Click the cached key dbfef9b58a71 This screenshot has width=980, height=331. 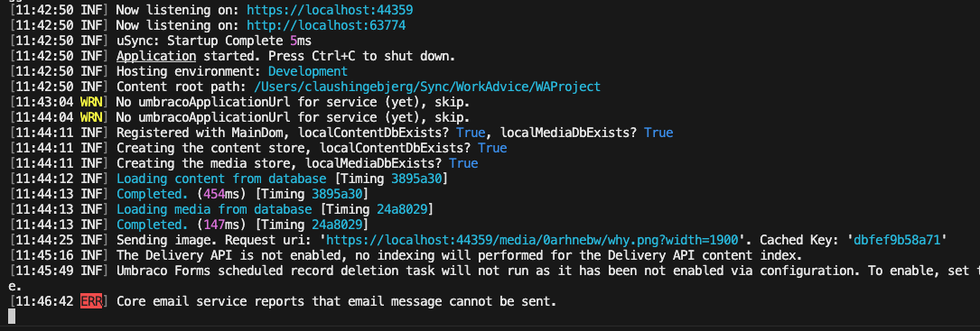[x=897, y=240]
